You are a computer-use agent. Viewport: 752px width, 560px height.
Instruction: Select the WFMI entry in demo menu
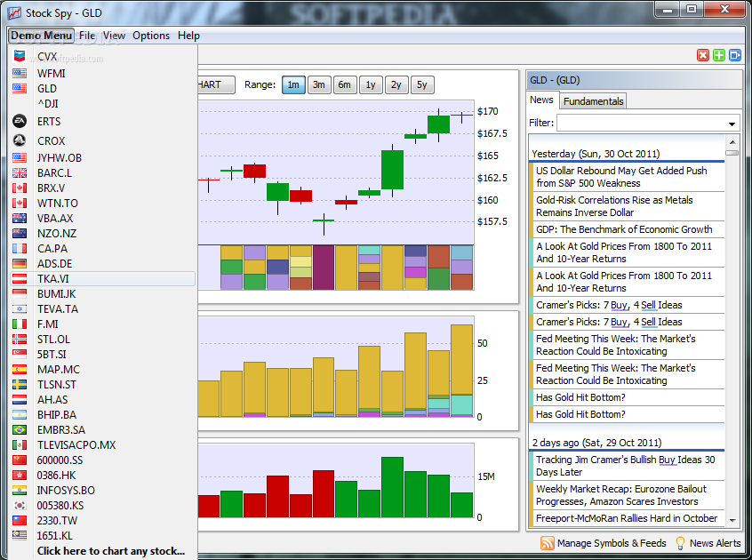coord(102,74)
